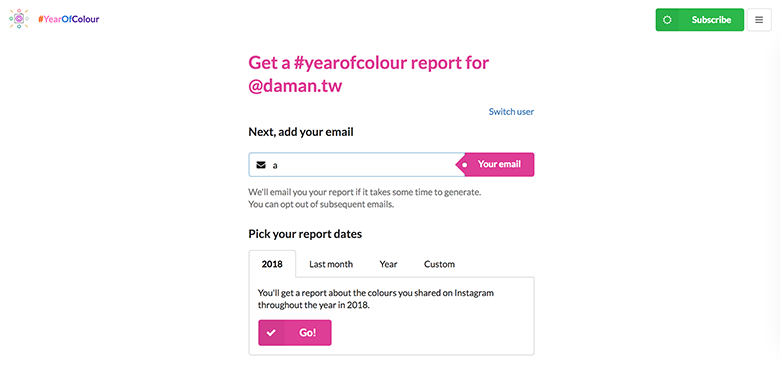Click the Switch user link
Viewport: 780px width, 386px height.
(x=511, y=111)
